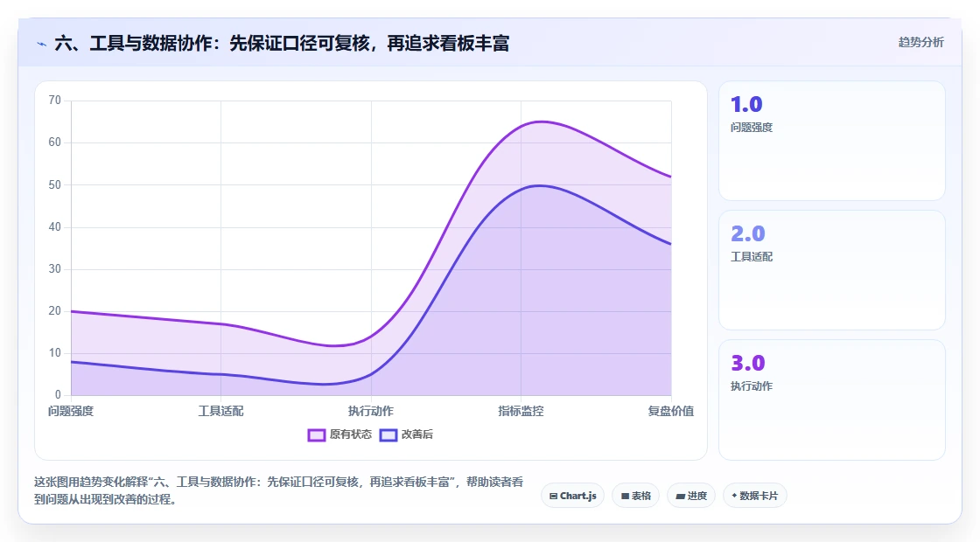Click the chart description paragraph below
Screen dimensions: 980x542
(x=278, y=490)
